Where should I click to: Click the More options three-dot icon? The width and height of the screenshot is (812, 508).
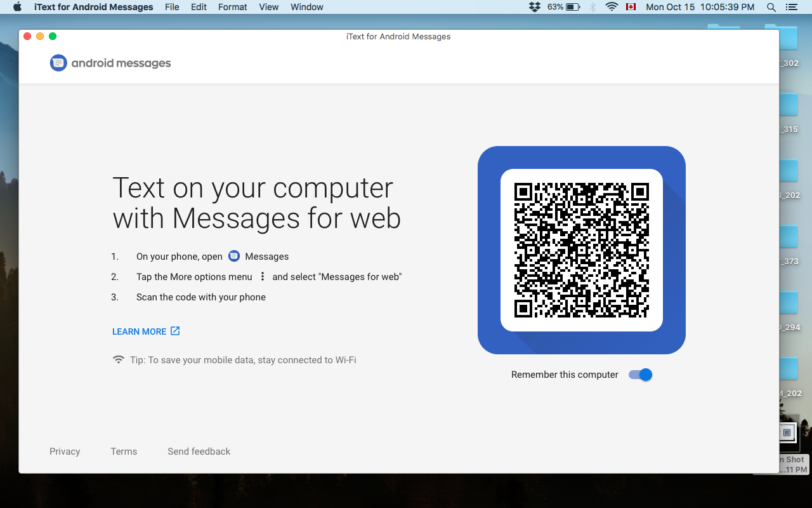(x=263, y=277)
